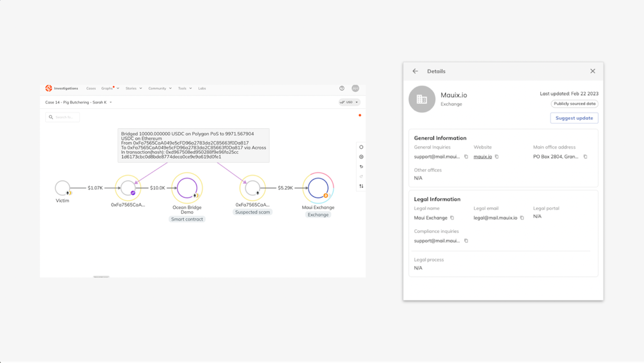Open the Community menu

pyautogui.click(x=160, y=88)
